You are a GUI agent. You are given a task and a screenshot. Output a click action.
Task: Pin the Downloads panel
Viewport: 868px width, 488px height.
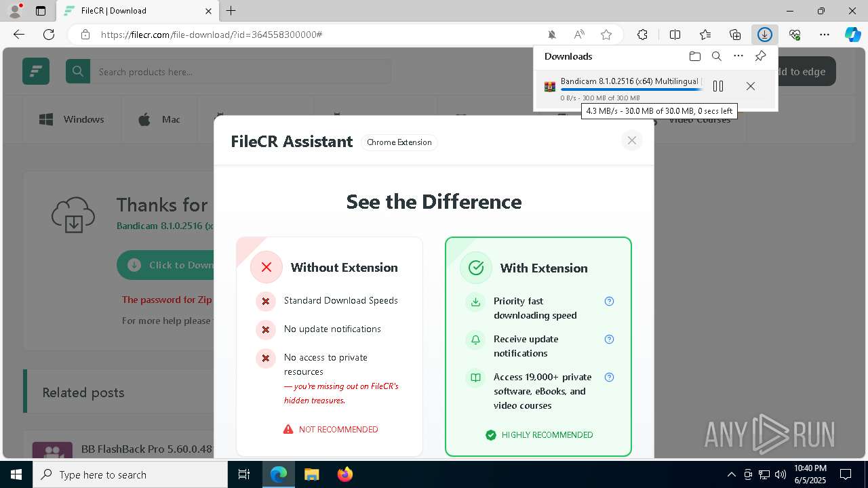pos(760,56)
